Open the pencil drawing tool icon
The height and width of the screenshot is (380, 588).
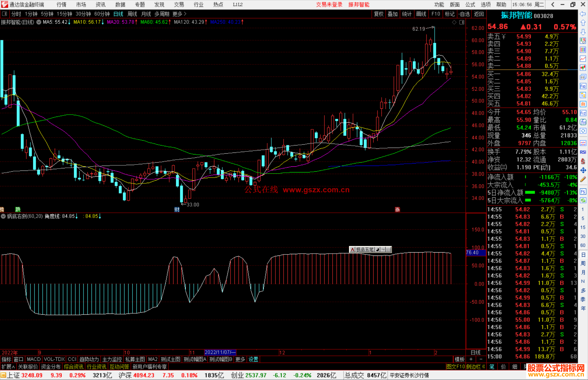click(583, 179)
